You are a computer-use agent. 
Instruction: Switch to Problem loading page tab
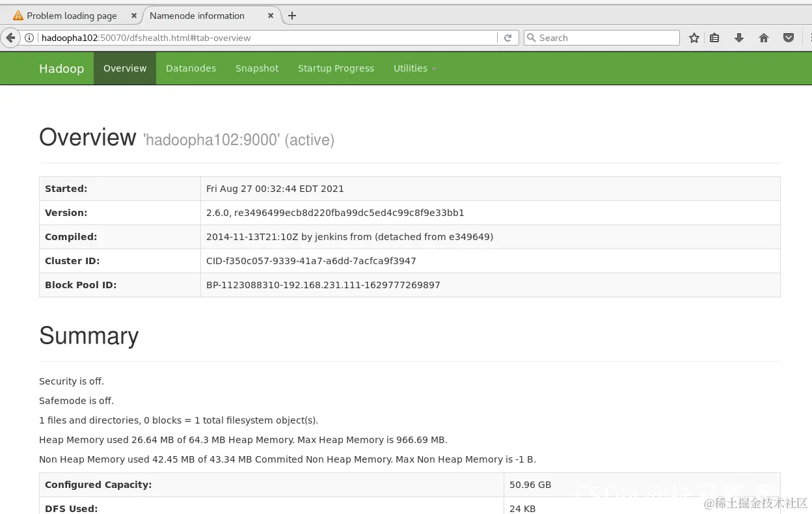click(72, 16)
